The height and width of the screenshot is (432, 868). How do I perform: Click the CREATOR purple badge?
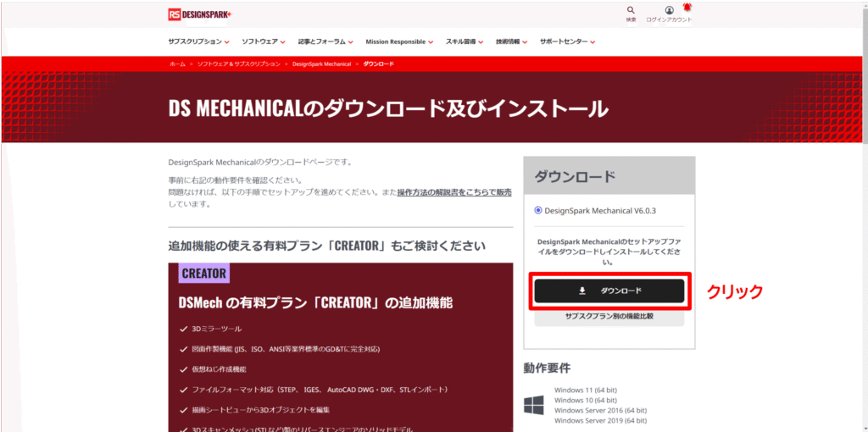click(x=203, y=273)
